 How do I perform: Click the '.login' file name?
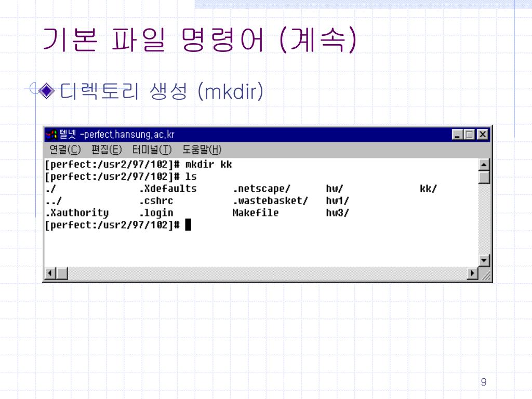coord(156,213)
